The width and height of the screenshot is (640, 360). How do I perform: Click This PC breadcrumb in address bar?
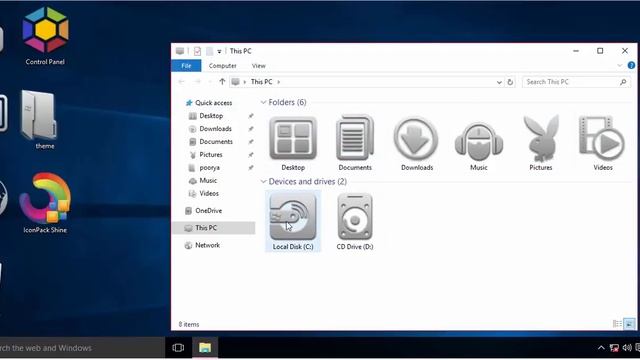[x=261, y=82]
